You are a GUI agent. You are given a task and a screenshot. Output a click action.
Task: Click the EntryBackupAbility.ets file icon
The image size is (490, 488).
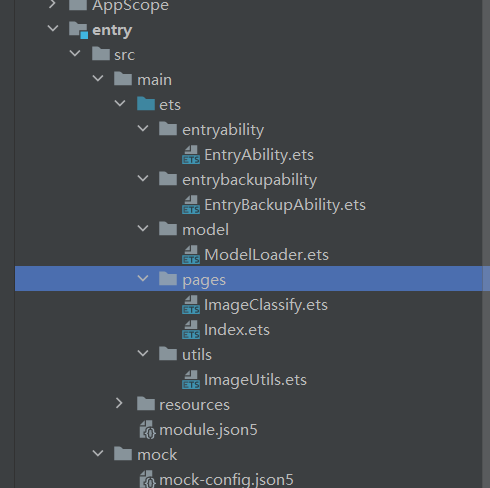[191, 205]
